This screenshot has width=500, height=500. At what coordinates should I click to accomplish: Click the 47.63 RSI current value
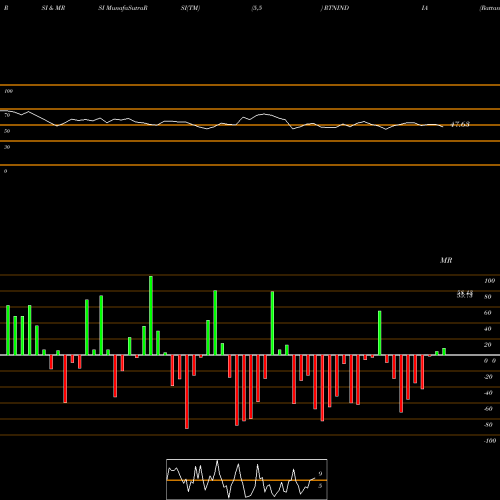pyautogui.click(x=460, y=124)
